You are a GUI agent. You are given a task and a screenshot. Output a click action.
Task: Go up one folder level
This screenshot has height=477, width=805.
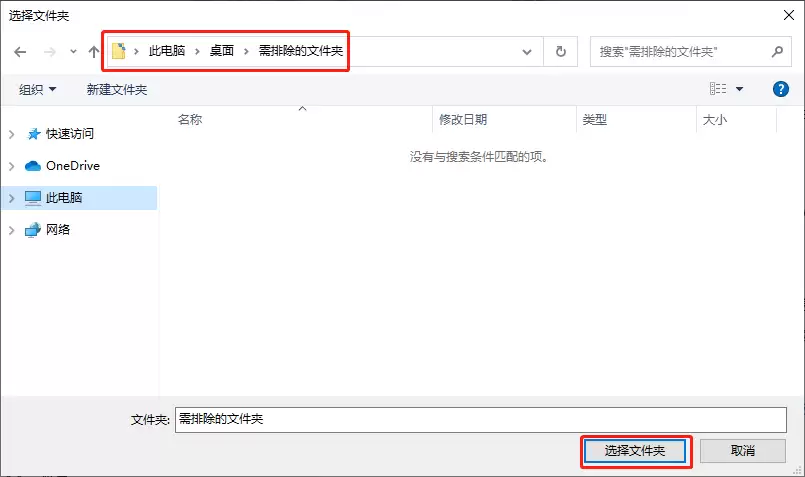[x=93, y=51]
